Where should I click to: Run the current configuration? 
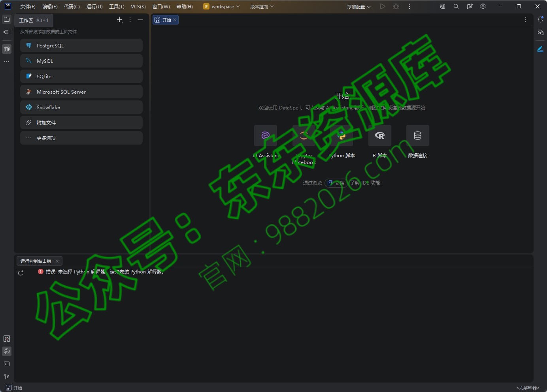coord(383,6)
